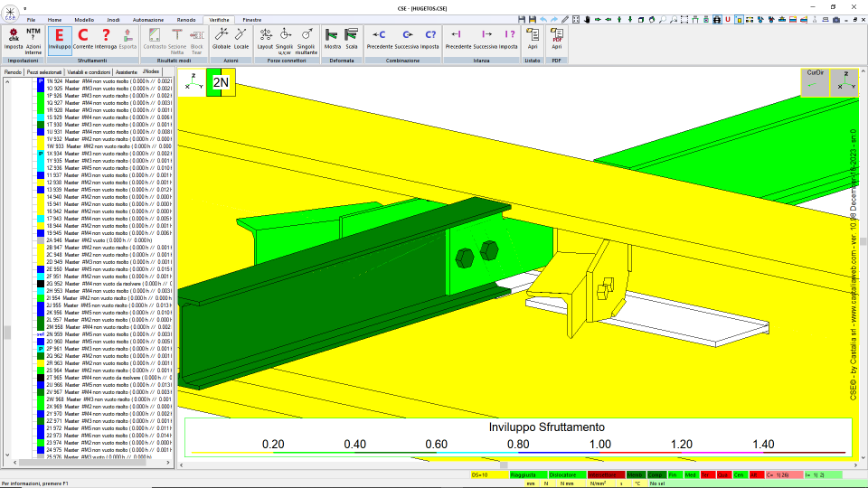The height and width of the screenshot is (488, 868).
Task: Click the first save floppy icon
Action: (x=522, y=19)
